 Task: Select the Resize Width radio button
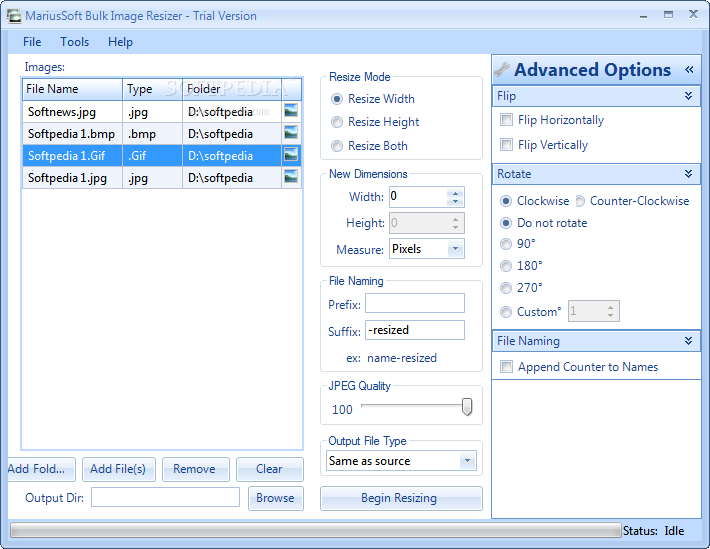coord(337,99)
